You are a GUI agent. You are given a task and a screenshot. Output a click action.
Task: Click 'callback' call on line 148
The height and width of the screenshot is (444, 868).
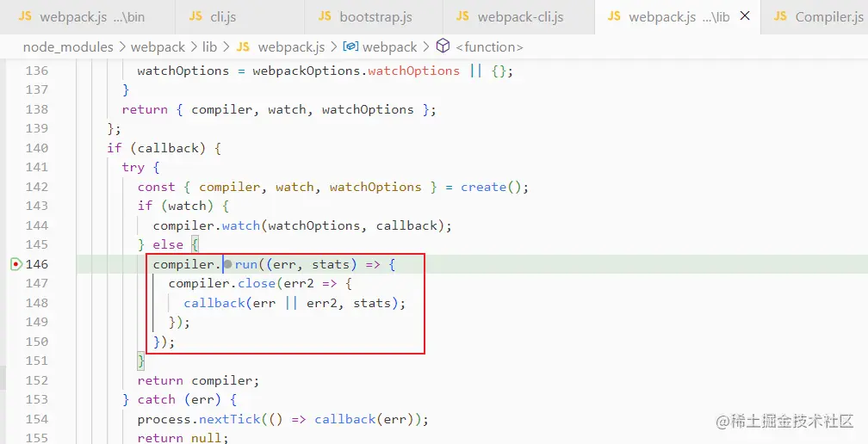click(214, 303)
